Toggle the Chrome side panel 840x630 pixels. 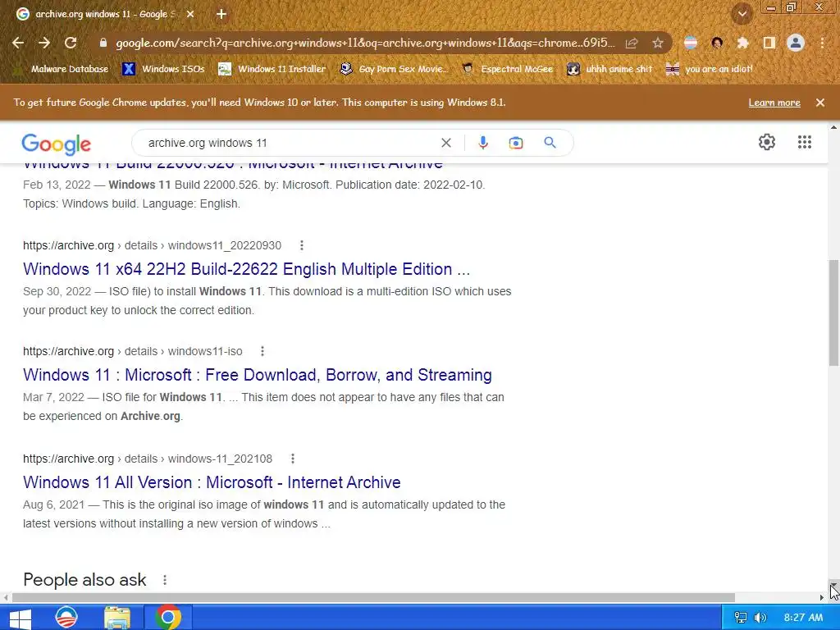point(769,43)
